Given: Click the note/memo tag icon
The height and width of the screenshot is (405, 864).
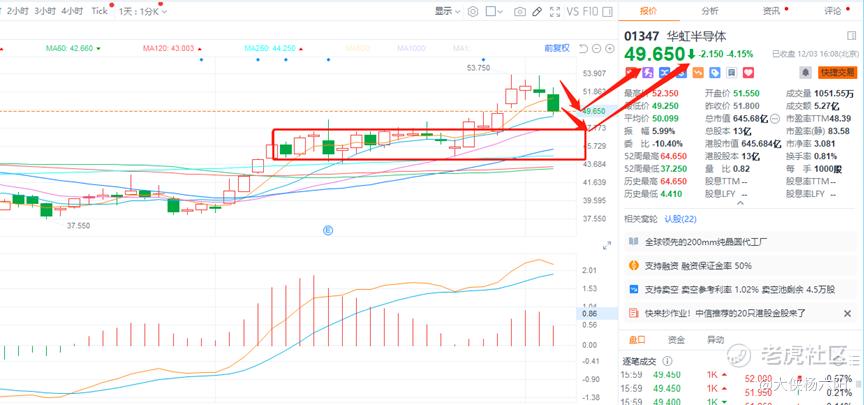Looking at the screenshot, I should pos(731,72).
